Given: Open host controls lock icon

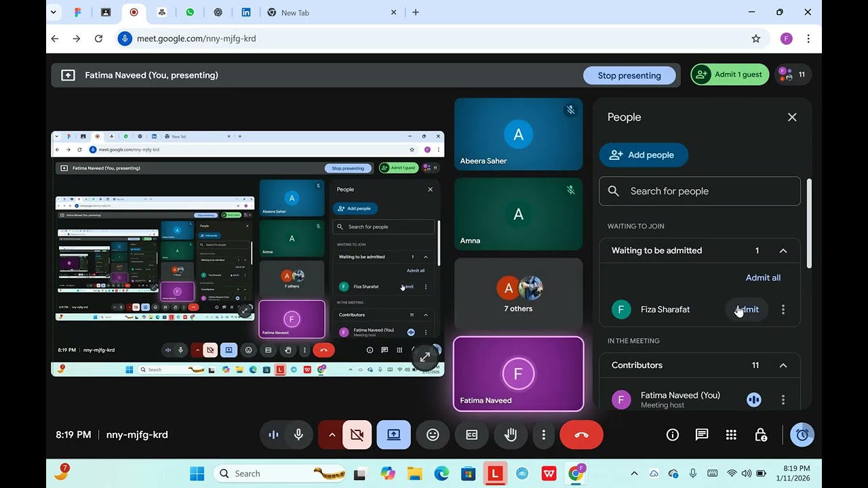Looking at the screenshot, I should coord(761,435).
